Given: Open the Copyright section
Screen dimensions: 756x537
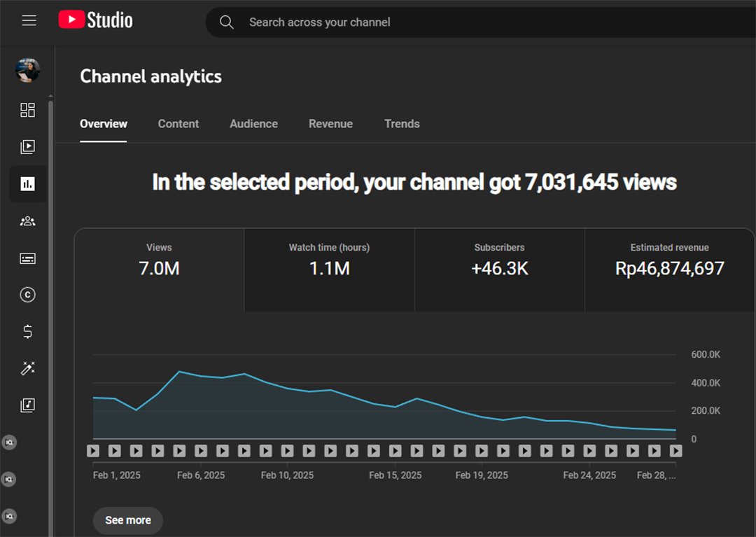Looking at the screenshot, I should point(28,295).
